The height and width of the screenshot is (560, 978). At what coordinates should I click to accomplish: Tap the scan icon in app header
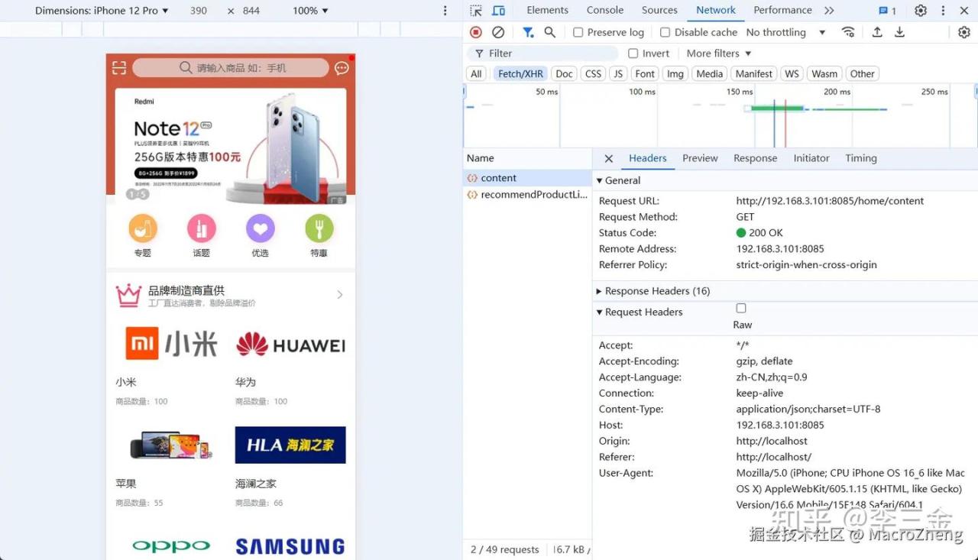(119, 68)
